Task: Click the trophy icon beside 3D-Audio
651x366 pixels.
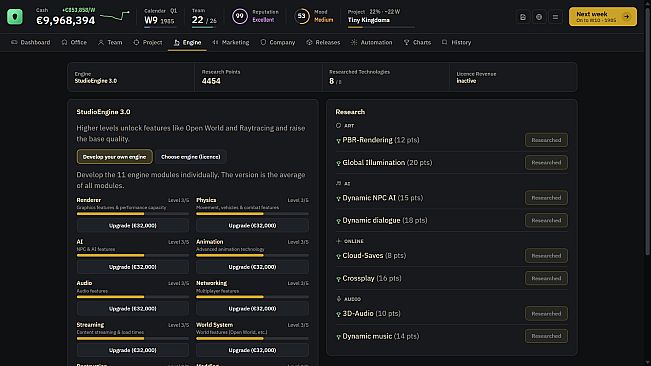Action: [x=338, y=314]
